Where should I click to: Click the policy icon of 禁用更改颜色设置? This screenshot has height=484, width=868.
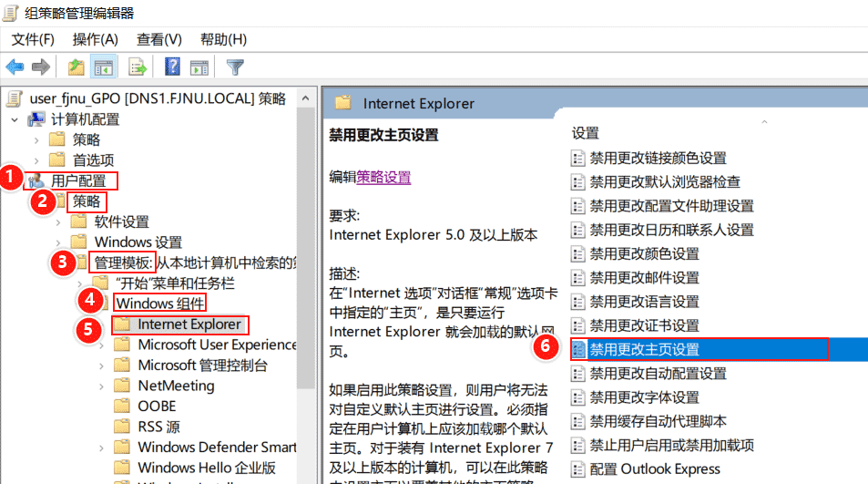[578, 254]
